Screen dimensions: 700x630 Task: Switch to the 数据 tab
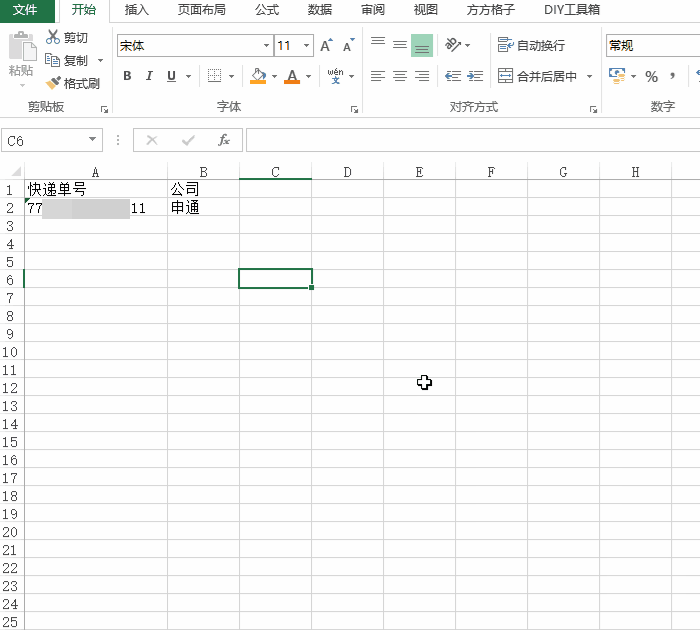click(320, 10)
